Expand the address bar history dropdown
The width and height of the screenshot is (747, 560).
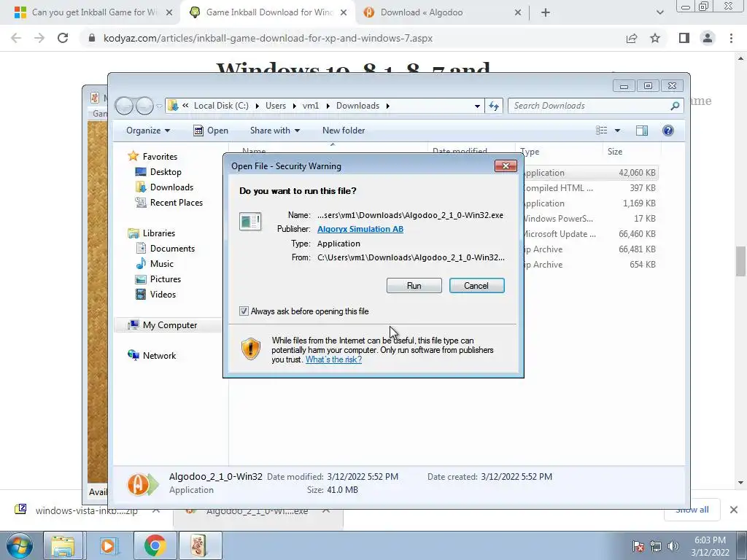tap(477, 106)
